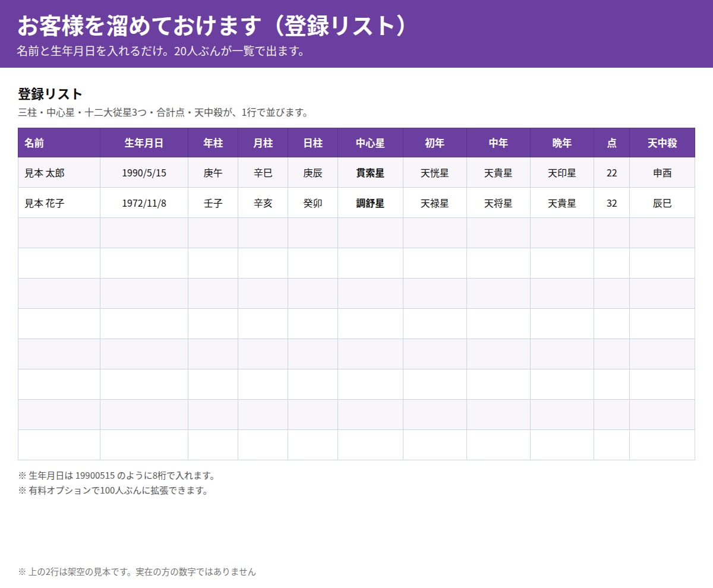Viewport: 713px width, 588px height.
Task: Select the 月柱 column header
Action: pyautogui.click(x=263, y=143)
